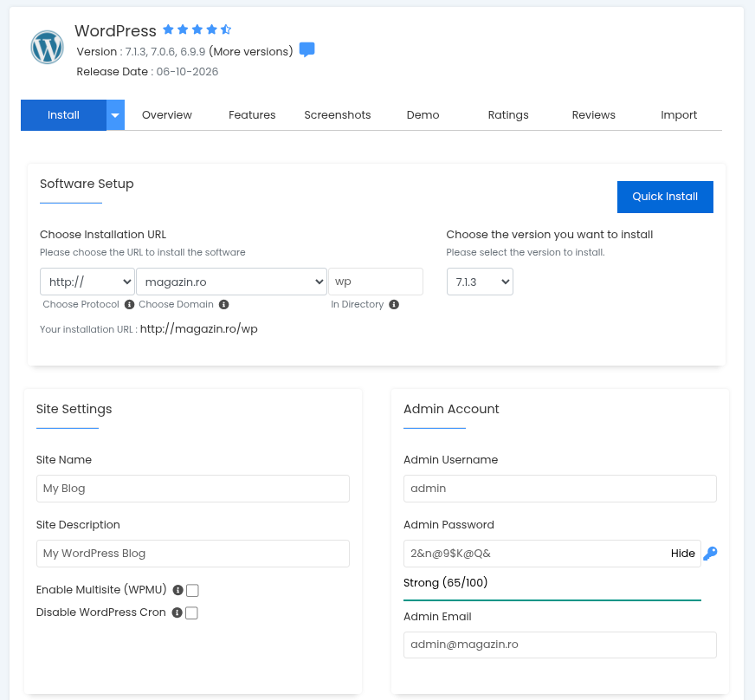Tick the Disable WordPress Cron checkbox
Screen dimensions: 755x700
(191, 612)
